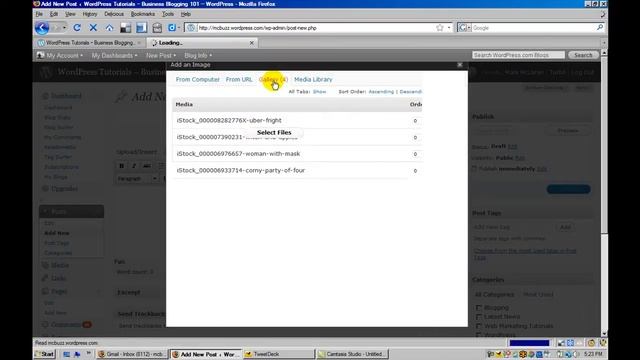The width and height of the screenshot is (640, 360).
Task: Reload the page with the refresh icon
Action: [x=77, y=28]
